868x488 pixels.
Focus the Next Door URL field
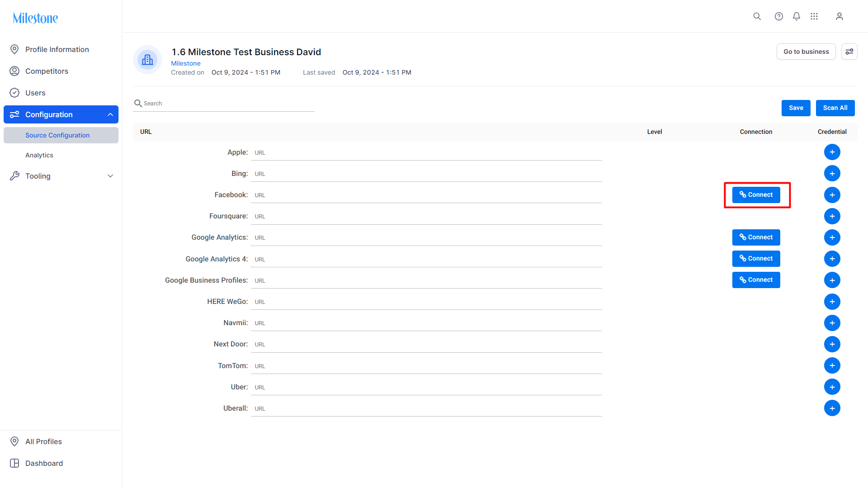[427, 345]
